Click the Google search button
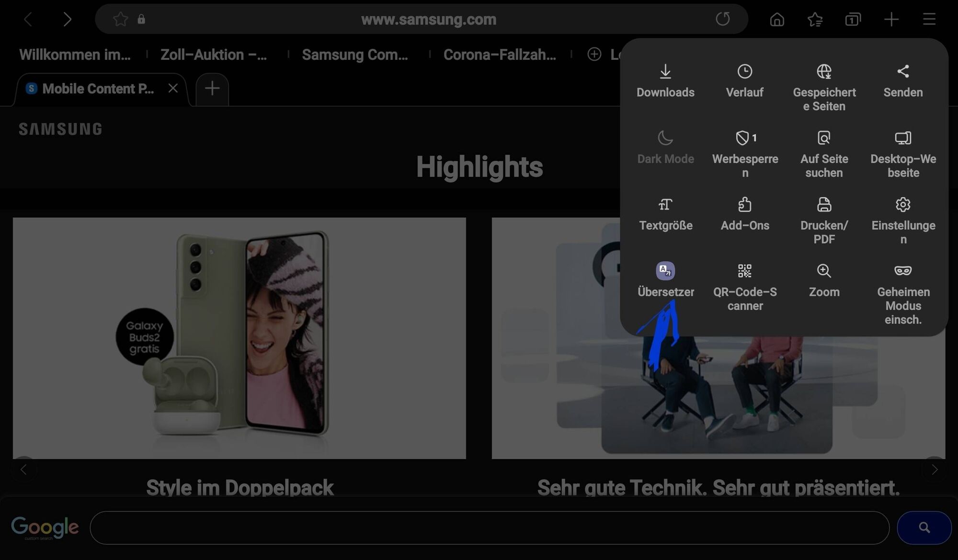This screenshot has height=560, width=958. 924,527
